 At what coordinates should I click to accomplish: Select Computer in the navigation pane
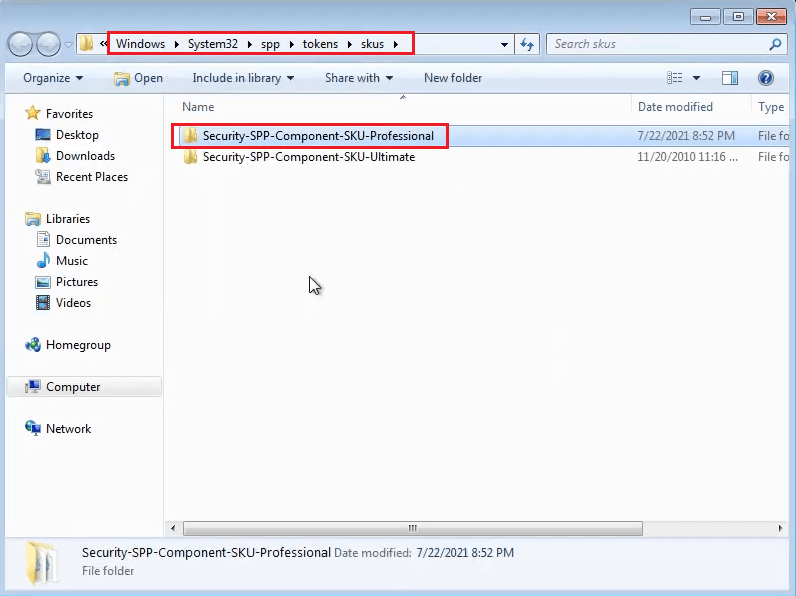73,387
